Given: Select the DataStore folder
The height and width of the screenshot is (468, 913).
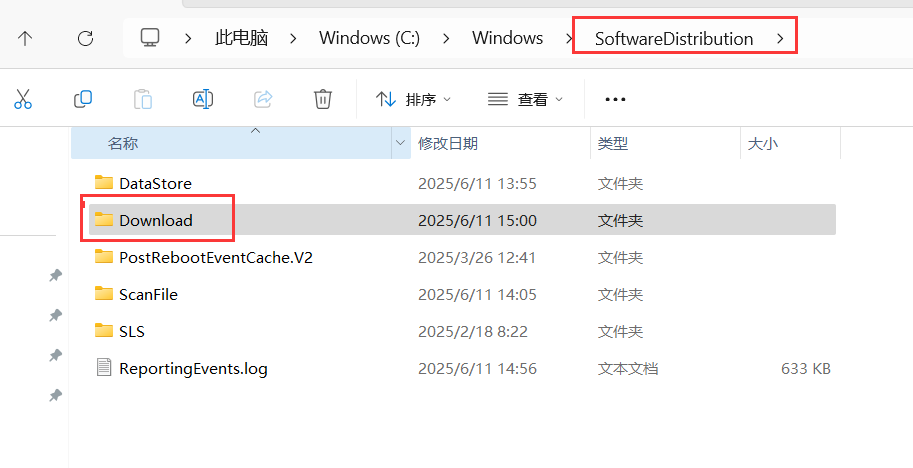Looking at the screenshot, I should pyautogui.click(x=462, y=183).
